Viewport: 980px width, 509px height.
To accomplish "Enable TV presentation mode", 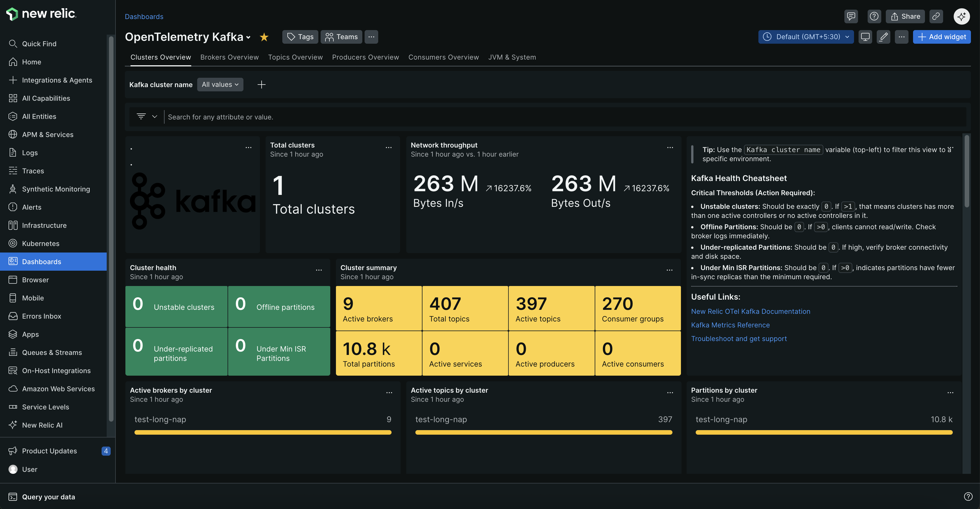I will pyautogui.click(x=865, y=37).
